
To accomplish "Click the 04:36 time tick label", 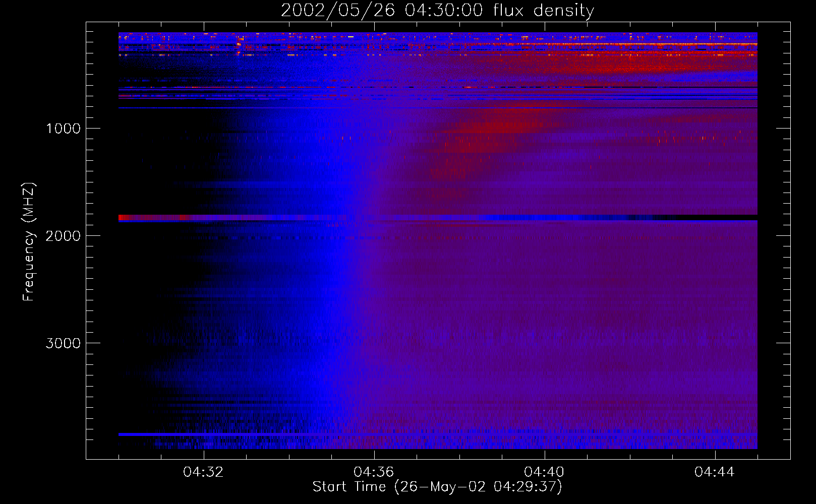I will click(x=374, y=472).
